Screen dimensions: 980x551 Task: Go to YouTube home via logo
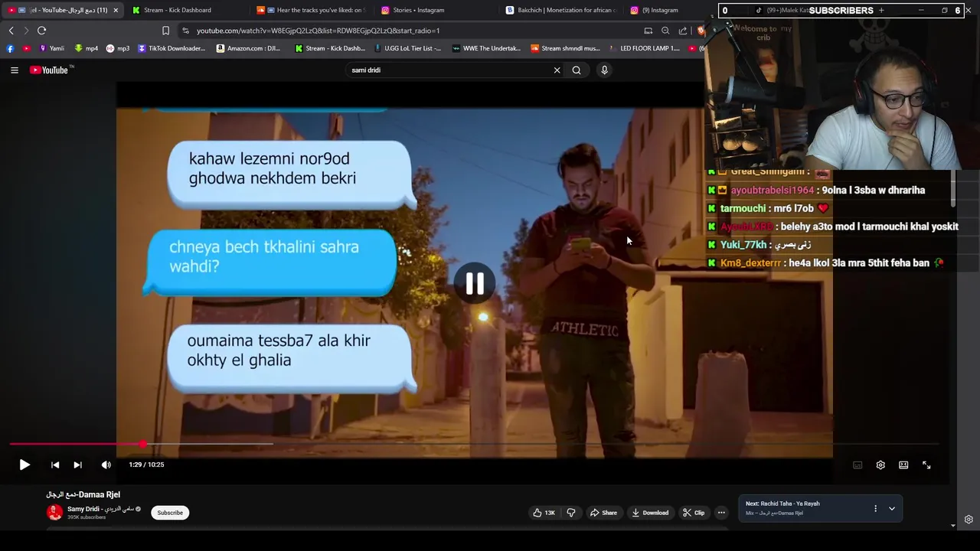click(x=51, y=70)
